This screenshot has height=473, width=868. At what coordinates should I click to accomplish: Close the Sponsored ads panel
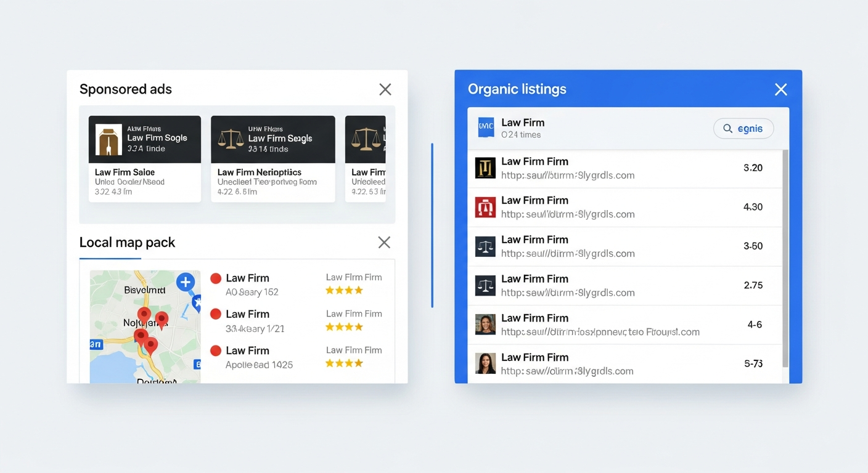(x=385, y=90)
